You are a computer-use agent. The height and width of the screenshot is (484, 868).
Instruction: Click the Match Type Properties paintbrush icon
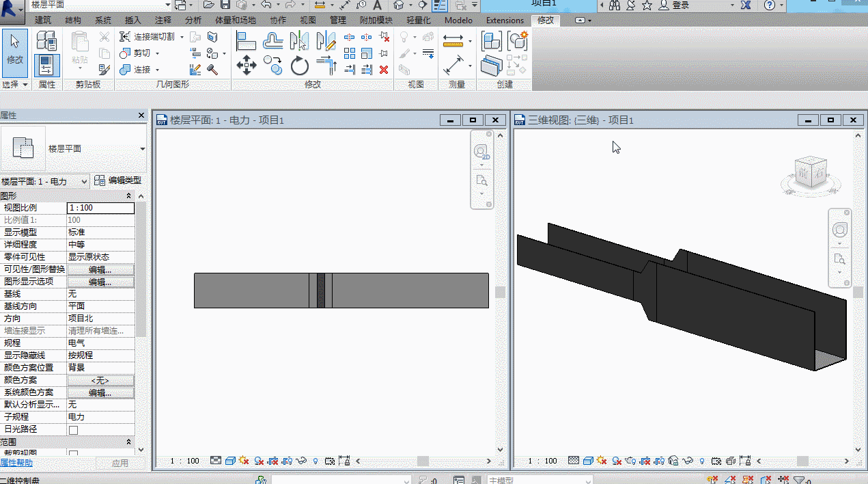pos(104,69)
